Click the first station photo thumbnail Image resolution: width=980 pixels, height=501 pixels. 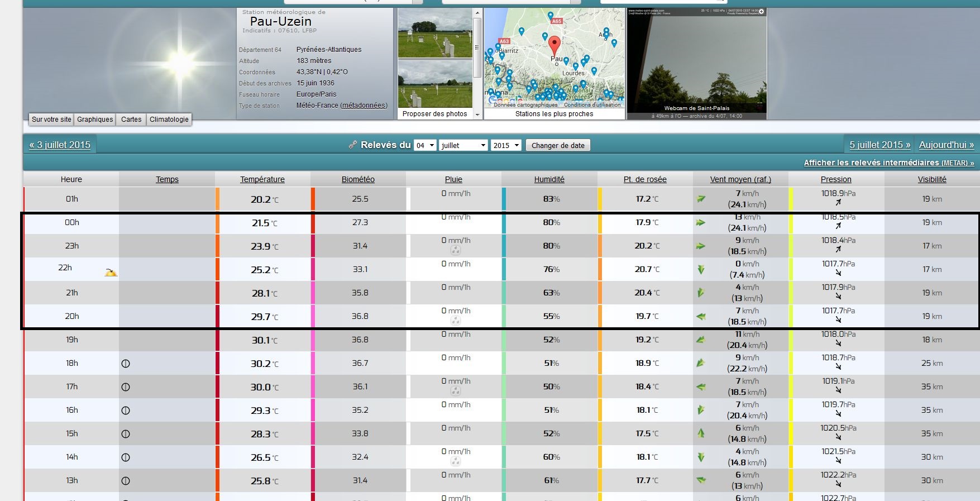pos(435,34)
